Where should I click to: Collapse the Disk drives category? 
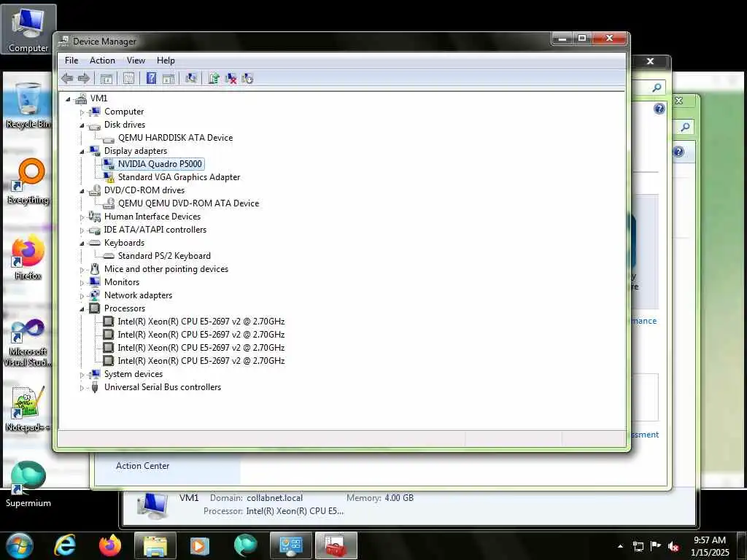tap(82, 125)
